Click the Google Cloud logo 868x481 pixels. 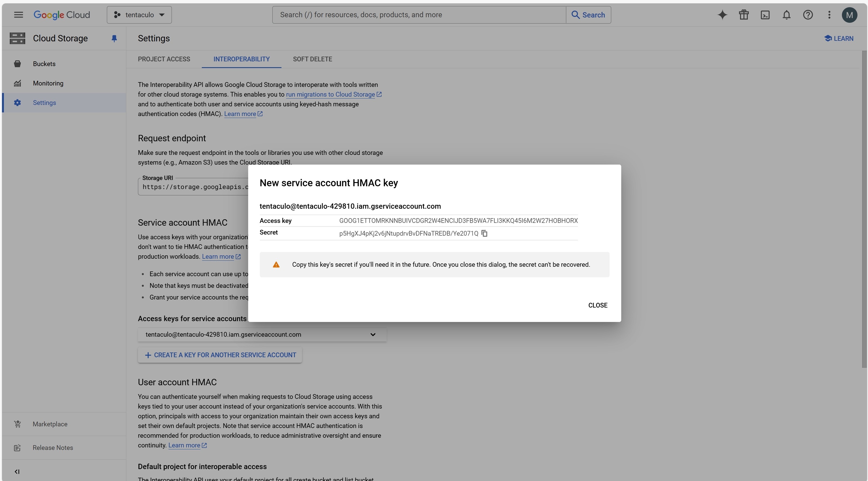click(x=62, y=15)
